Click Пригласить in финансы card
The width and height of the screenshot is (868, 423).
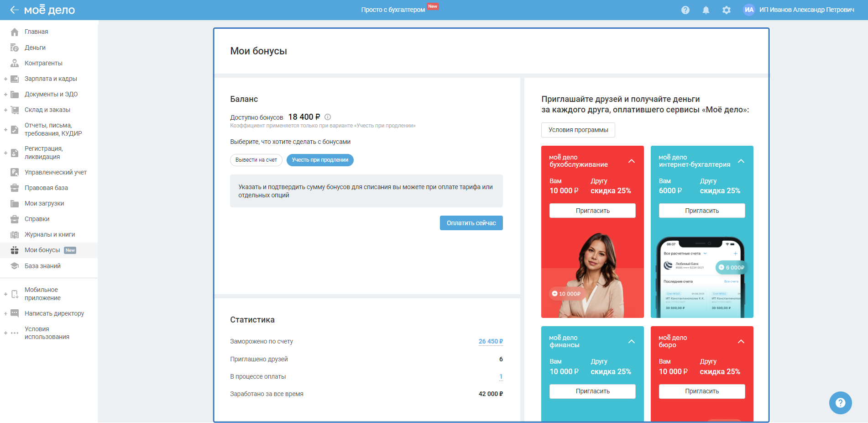pos(592,391)
